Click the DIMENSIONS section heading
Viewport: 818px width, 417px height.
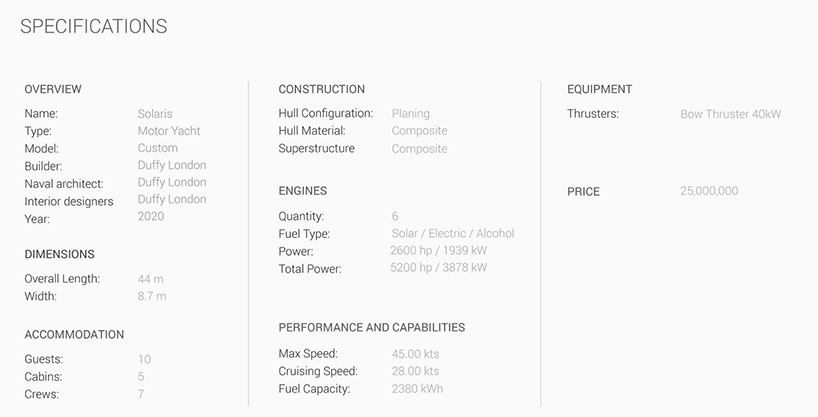click(x=59, y=254)
